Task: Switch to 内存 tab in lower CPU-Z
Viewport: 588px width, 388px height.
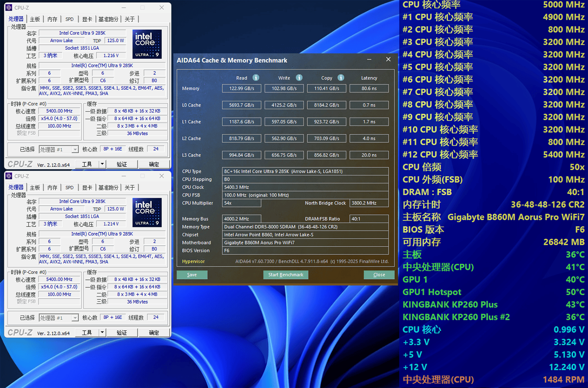Action: point(52,188)
